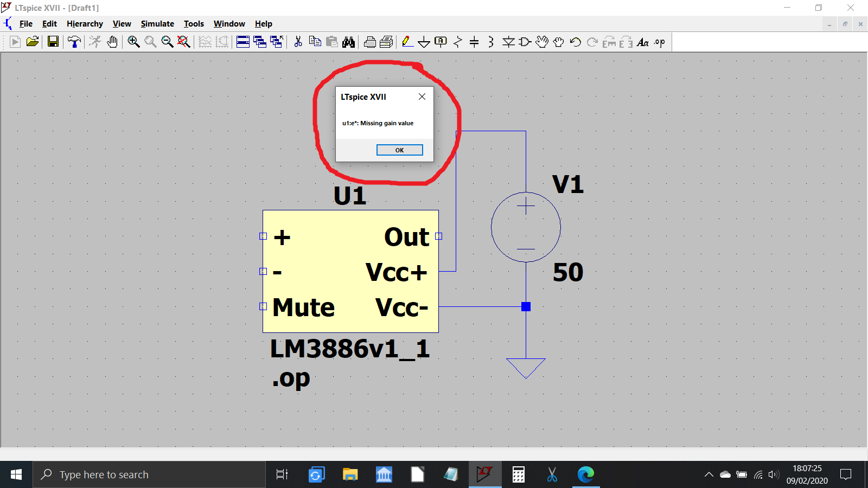Click the V1 voltage source label

click(568, 184)
